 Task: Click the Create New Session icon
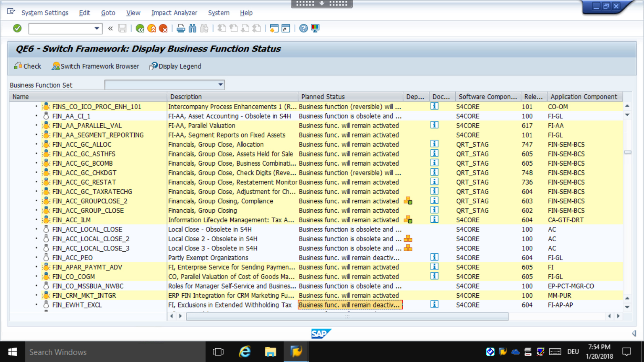[274, 28]
